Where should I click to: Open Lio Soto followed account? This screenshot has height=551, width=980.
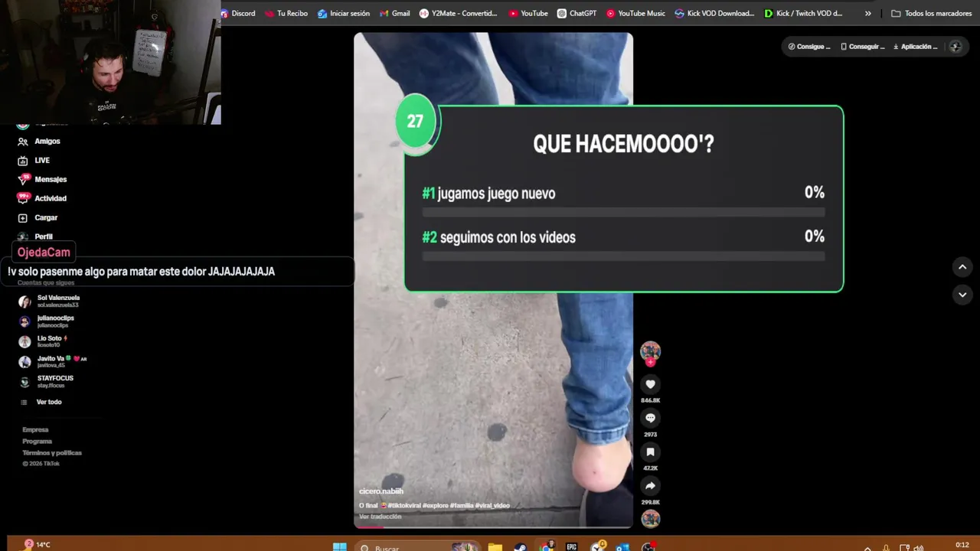click(43, 341)
